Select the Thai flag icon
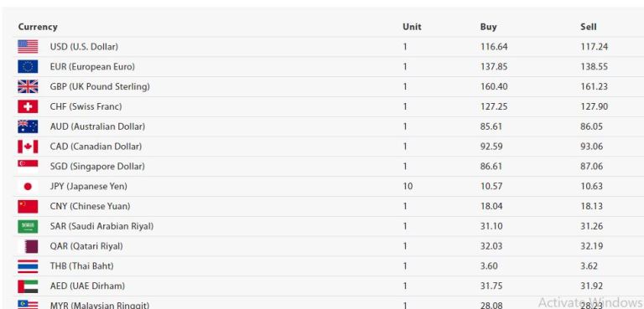Image resolution: width=644 pixels, height=309 pixels. pos(28,266)
